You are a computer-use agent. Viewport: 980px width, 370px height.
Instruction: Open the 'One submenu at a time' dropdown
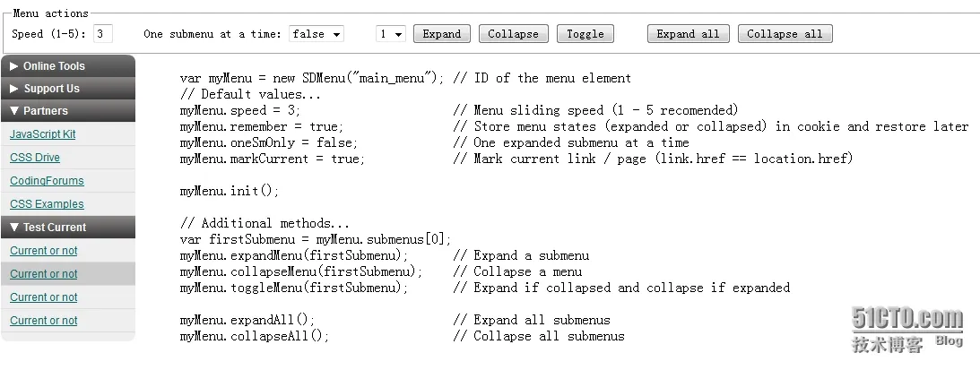[x=317, y=34]
